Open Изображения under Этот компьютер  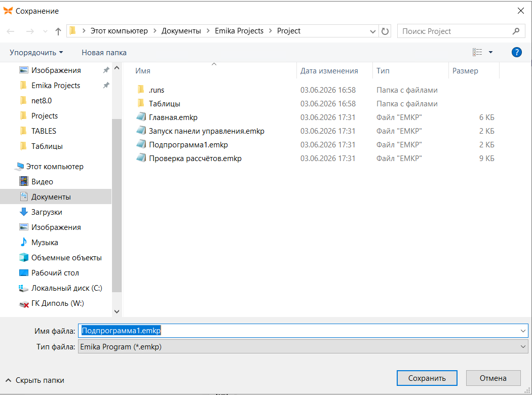[56, 227]
